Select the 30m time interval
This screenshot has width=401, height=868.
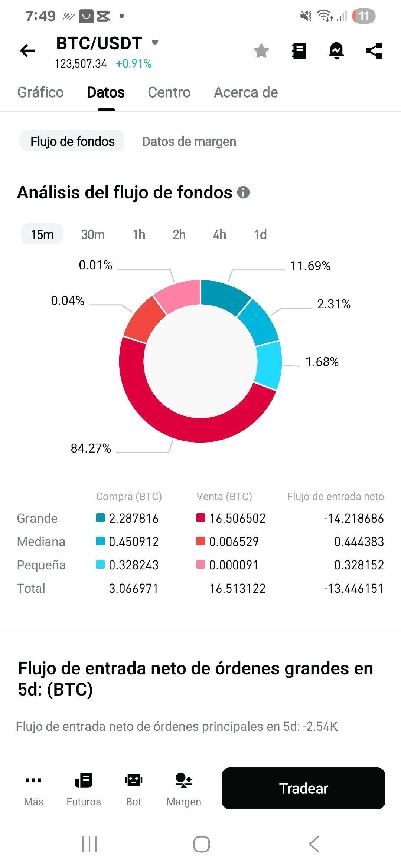tap(93, 234)
